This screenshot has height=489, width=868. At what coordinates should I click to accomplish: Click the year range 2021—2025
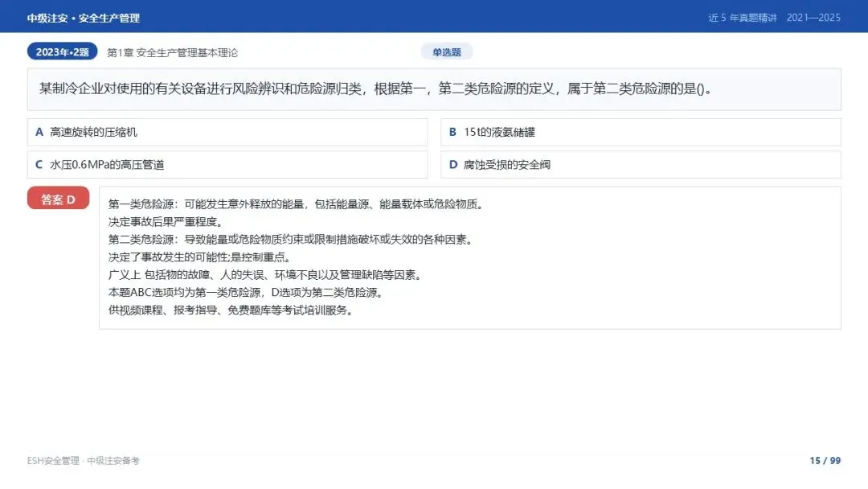coord(813,18)
